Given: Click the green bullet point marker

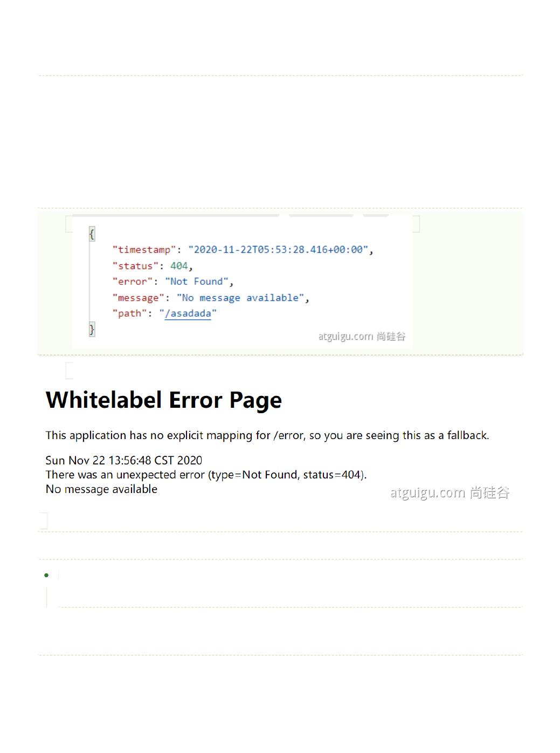Looking at the screenshot, I should coord(46,575).
